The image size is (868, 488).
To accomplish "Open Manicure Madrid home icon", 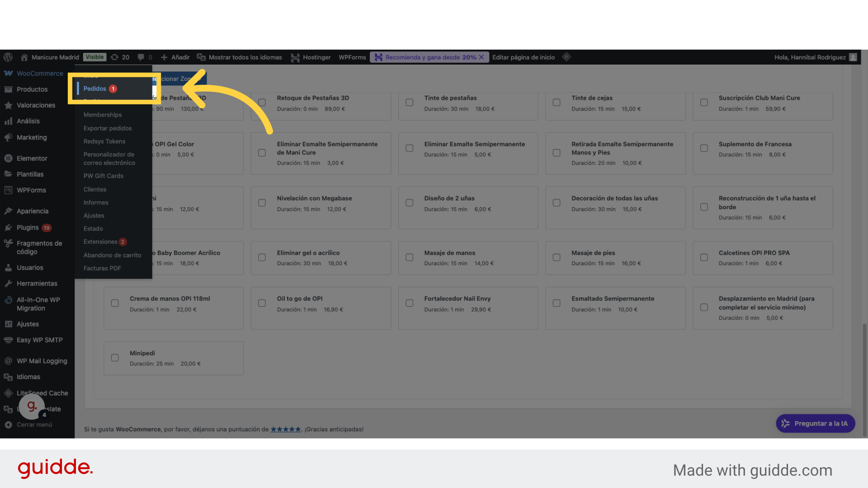I will click(x=24, y=57).
